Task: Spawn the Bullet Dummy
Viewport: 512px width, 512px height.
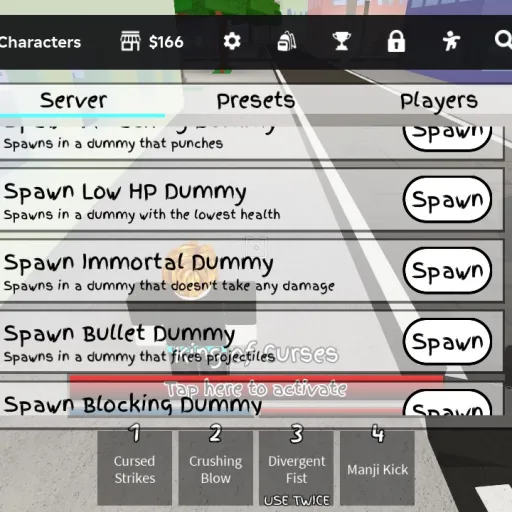Action: [x=447, y=341]
